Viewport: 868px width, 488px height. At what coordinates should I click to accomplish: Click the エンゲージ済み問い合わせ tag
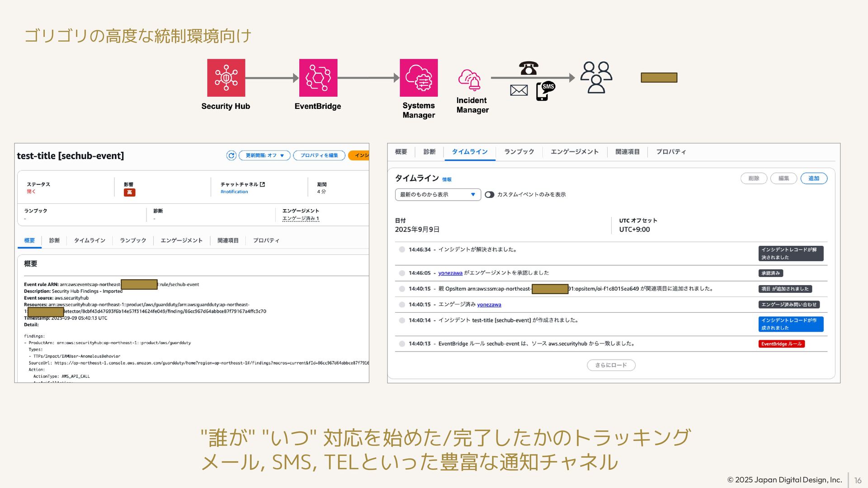(x=788, y=305)
